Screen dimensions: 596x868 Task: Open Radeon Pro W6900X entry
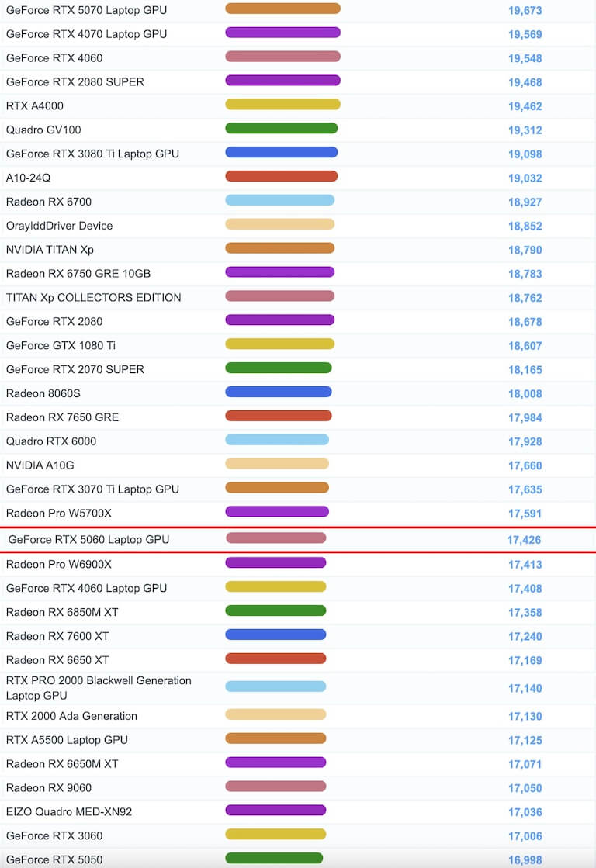pyautogui.click(x=59, y=564)
